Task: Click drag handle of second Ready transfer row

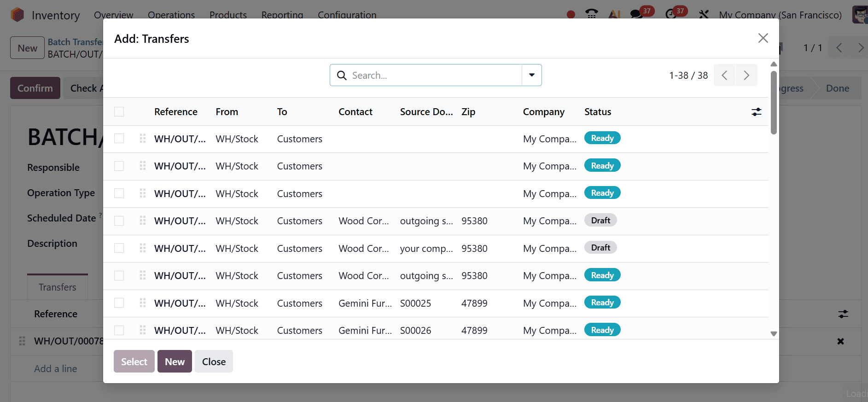Action: click(143, 166)
